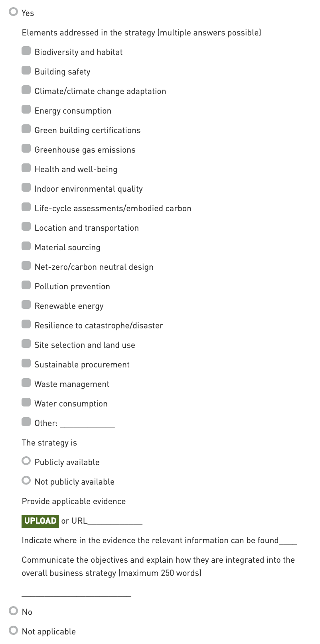
Task: Select the Not applicable radio button
Action: tap(14, 630)
